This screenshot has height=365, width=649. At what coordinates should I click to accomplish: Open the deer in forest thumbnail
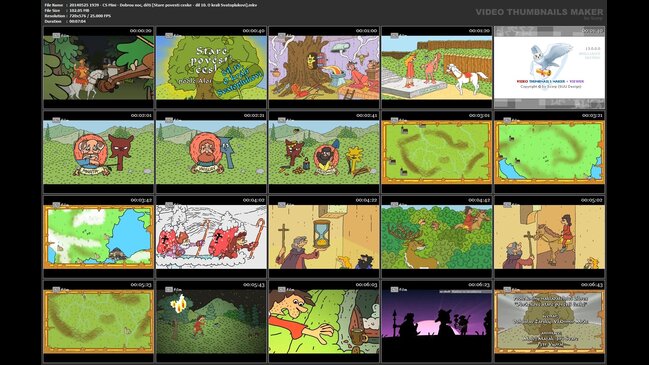point(437,237)
